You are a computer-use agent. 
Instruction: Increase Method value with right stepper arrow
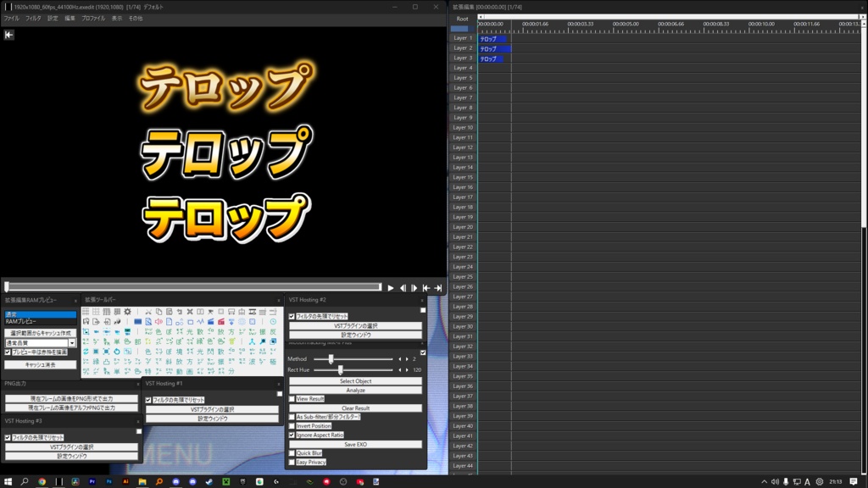click(x=407, y=359)
